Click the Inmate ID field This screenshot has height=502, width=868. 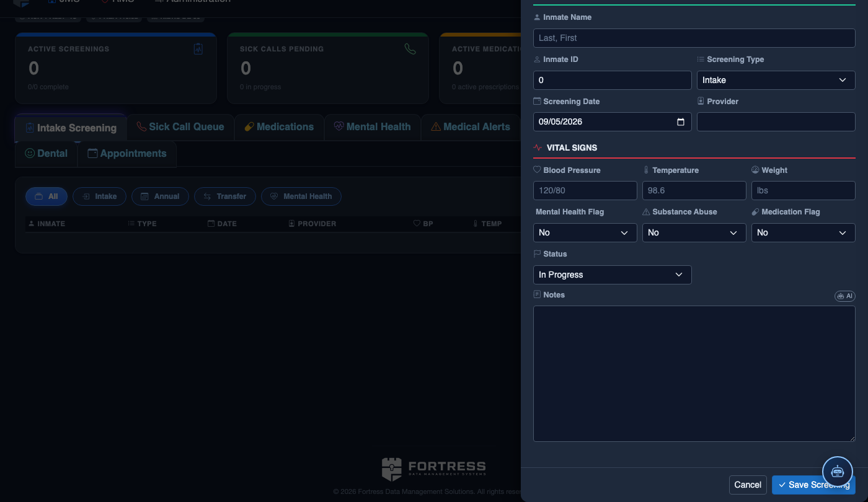(x=613, y=80)
